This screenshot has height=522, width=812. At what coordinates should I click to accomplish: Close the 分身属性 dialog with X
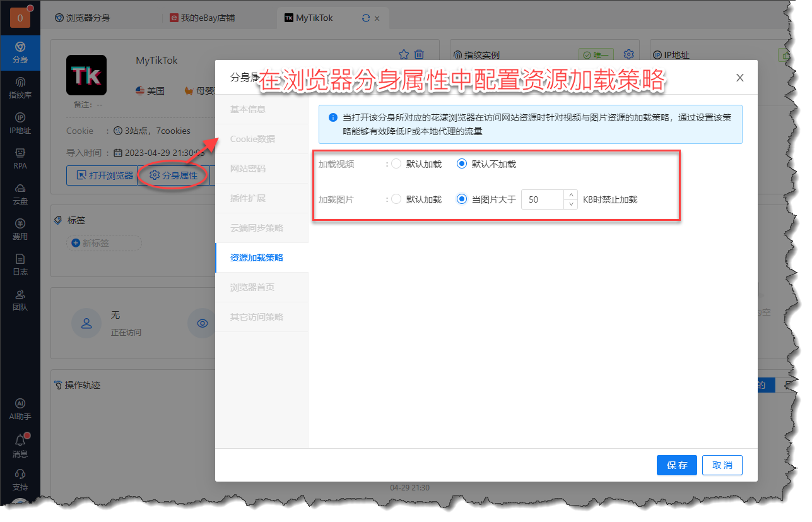(x=740, y=78)
